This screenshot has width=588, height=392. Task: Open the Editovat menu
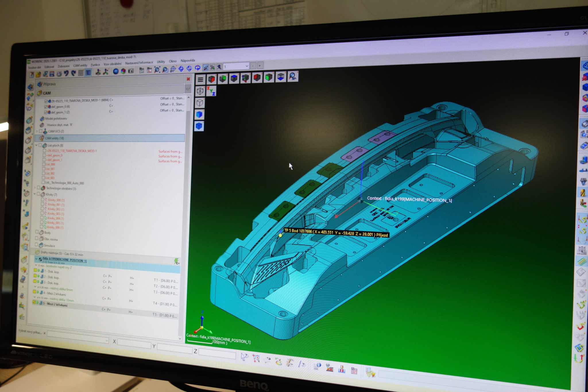pos(49,67)
